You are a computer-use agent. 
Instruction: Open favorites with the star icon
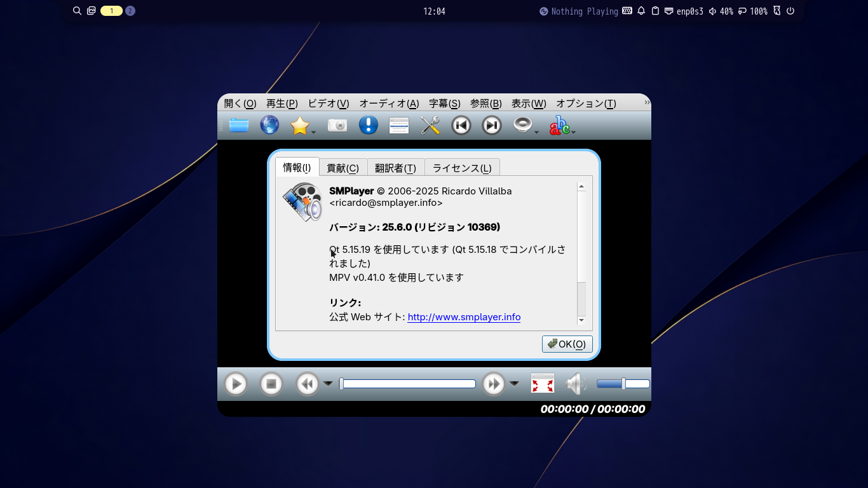click(x=299, y=126)
